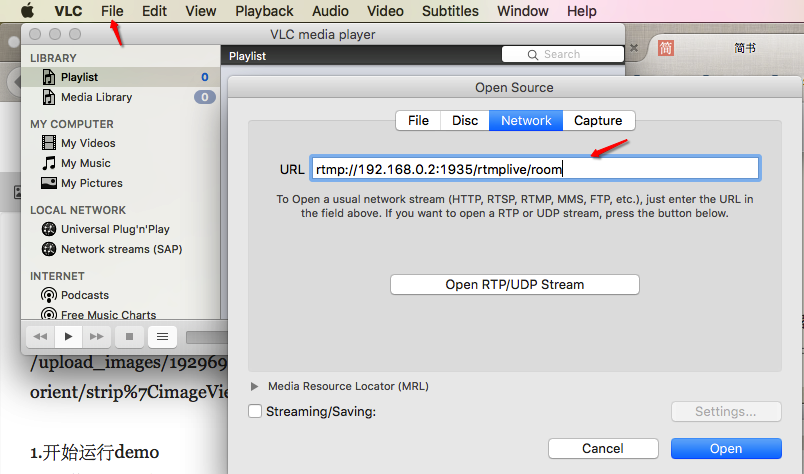Click the Media Library icon in the sidebar
This screenshot has height=474, width=804.
tap(49, 97)
